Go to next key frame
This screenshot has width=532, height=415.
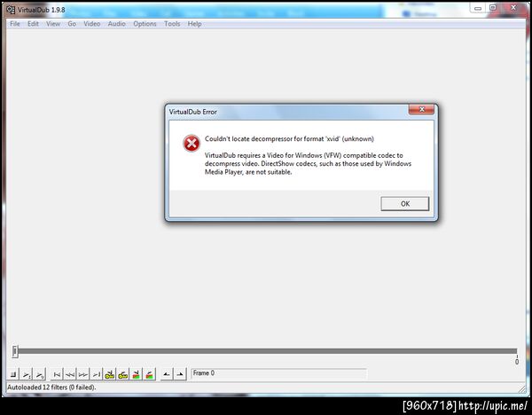coord(123,374)
